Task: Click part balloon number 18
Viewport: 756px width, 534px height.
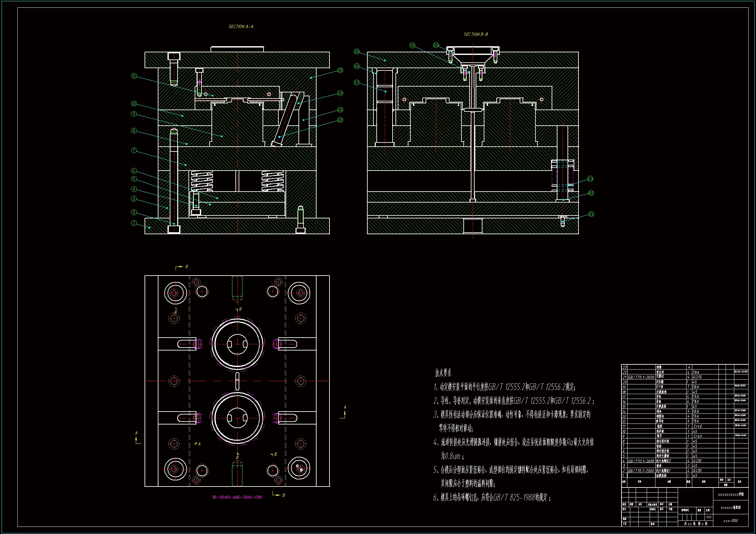Action: point(357,52)
